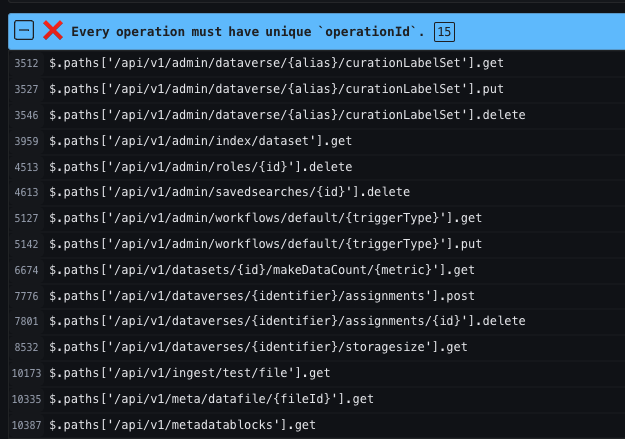Click the red X error icon

[x=53, y=31]
